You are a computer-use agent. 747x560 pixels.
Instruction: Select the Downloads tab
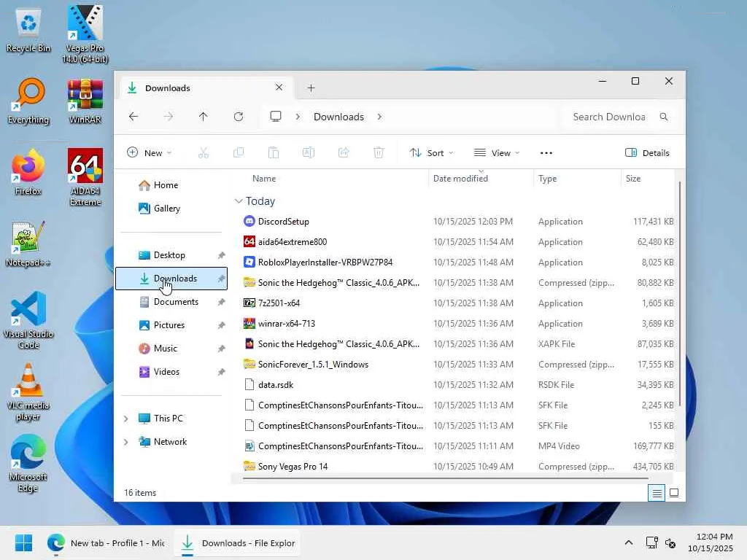205,88
